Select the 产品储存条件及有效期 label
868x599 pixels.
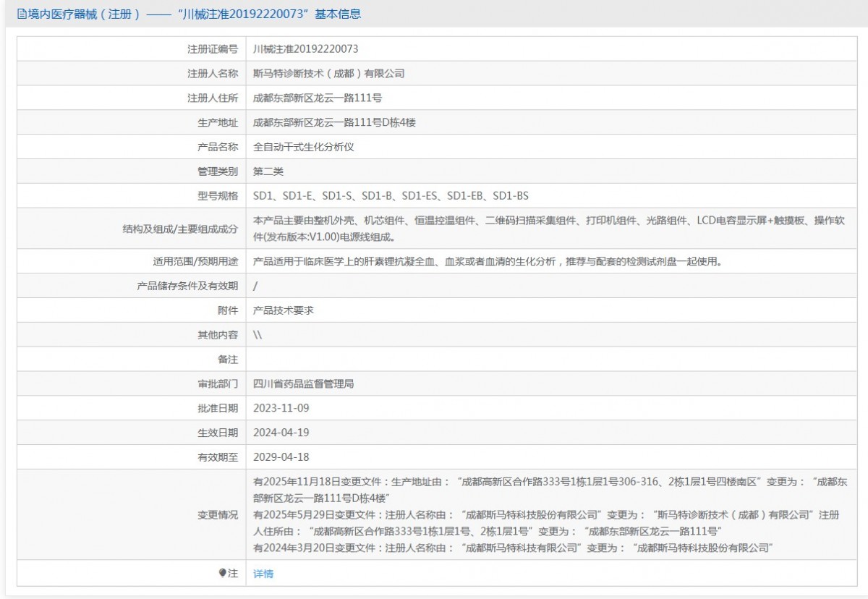coord(187,286)
